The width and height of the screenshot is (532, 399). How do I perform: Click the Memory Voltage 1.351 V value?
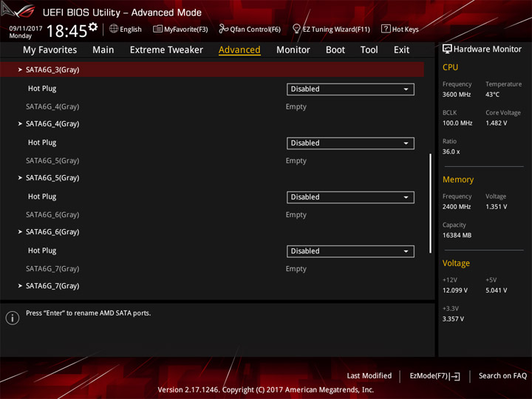(x=497, y=206)
